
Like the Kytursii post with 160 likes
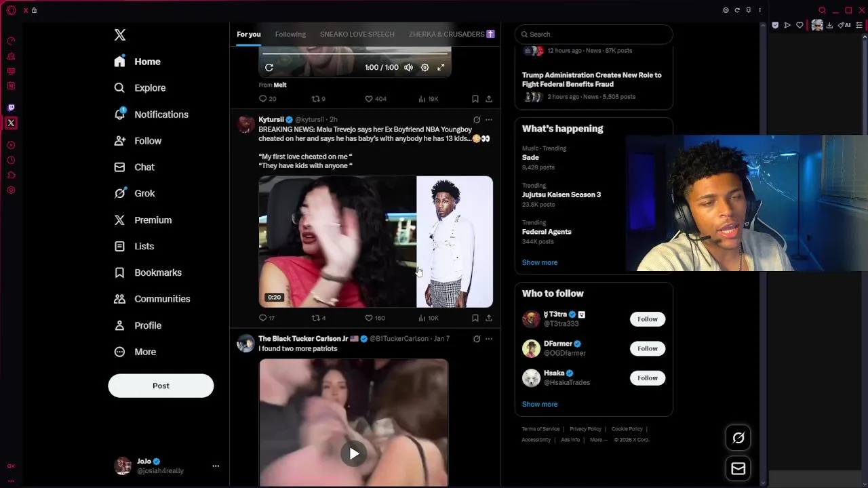click(375, 318)
